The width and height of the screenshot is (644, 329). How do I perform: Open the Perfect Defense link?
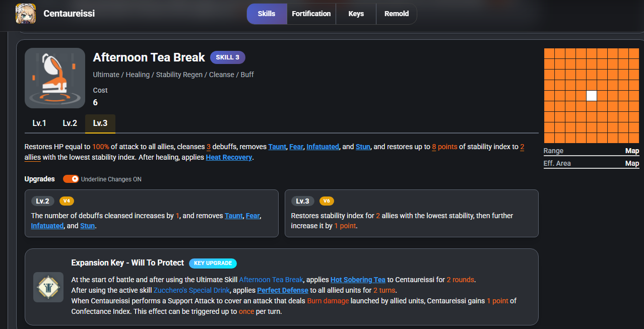(283, 290)
